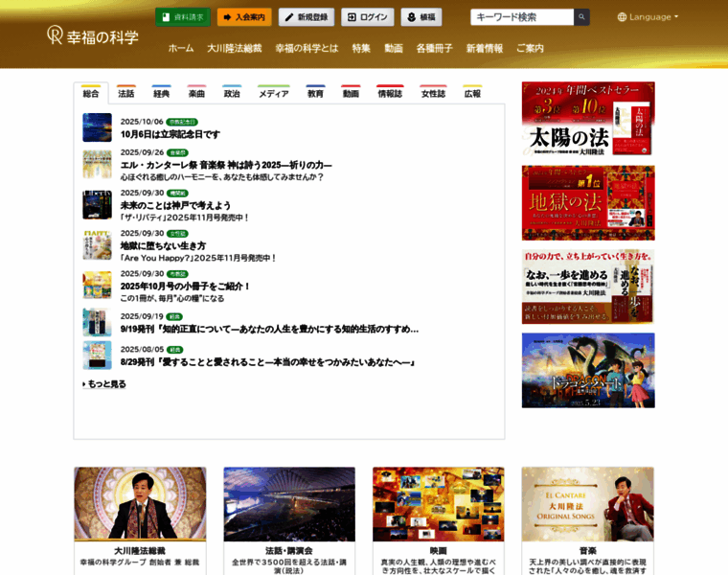728x575 pixels.
Task: Click thumbnail of 音楽祭 article
Action: pos(97,164)
